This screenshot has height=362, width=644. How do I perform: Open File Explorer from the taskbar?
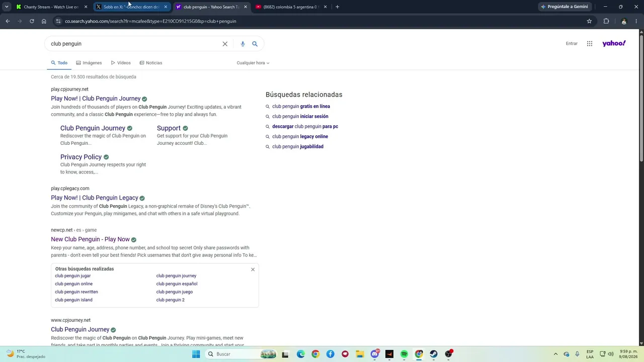(x=360, y=354)
